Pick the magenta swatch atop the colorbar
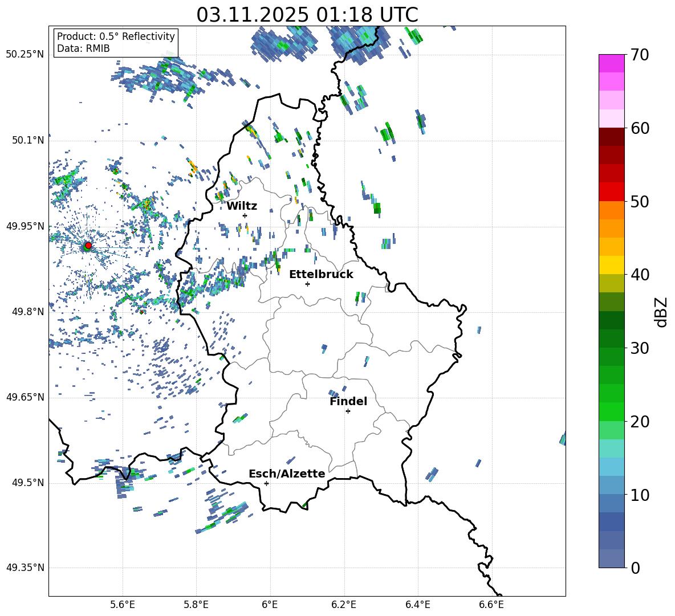Viewport: 675px width, 616px height. coord(612,63)
